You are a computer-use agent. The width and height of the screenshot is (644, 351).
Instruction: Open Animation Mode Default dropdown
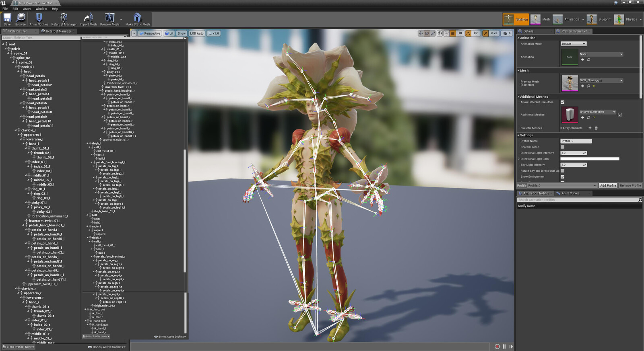574,44
